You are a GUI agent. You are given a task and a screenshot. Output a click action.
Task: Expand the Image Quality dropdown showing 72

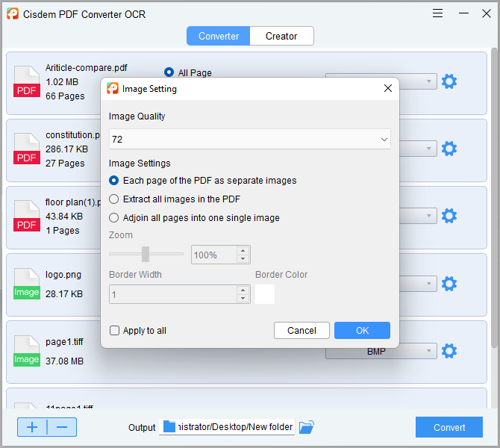[x=250, y=139]
